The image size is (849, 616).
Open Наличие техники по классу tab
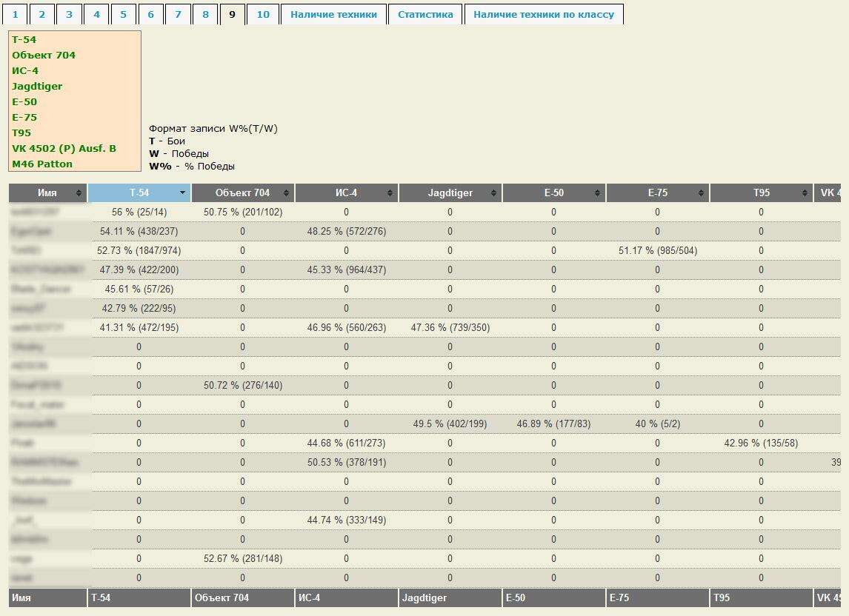click(544, 15)
